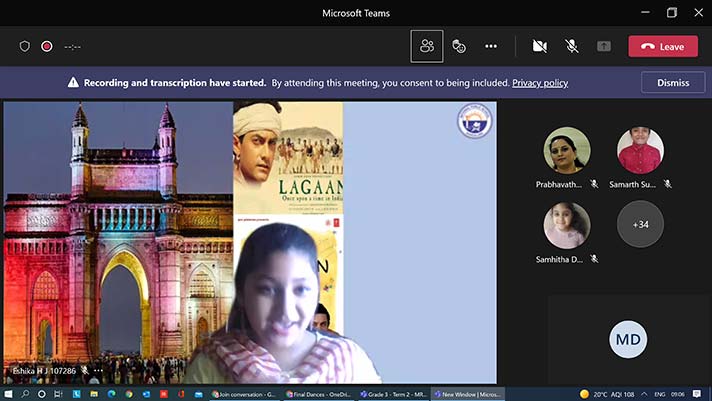Open the Windows Start menu
712x401 pixels.
(x=10, y=394)
